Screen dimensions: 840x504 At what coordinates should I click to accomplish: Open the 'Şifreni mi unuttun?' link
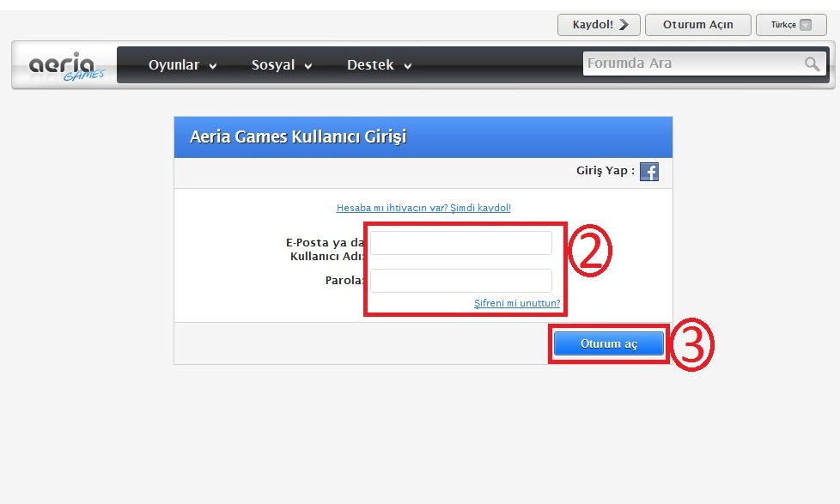point(517,303)
